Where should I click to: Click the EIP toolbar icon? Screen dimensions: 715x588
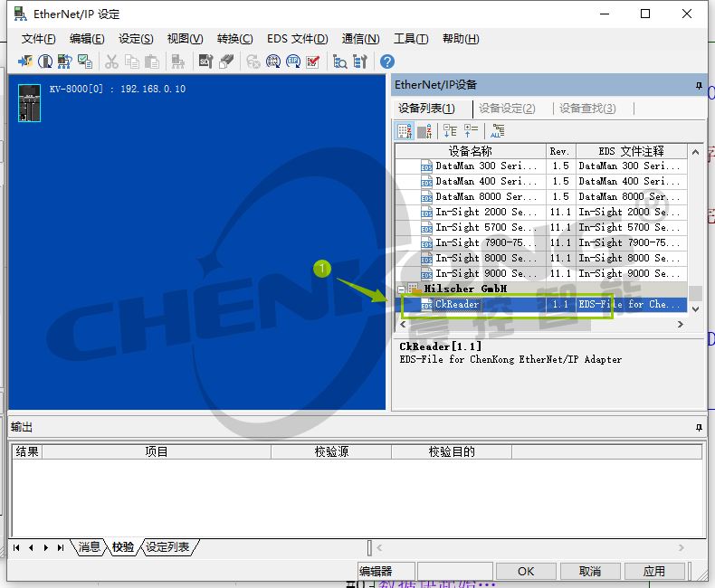(293, 62)
